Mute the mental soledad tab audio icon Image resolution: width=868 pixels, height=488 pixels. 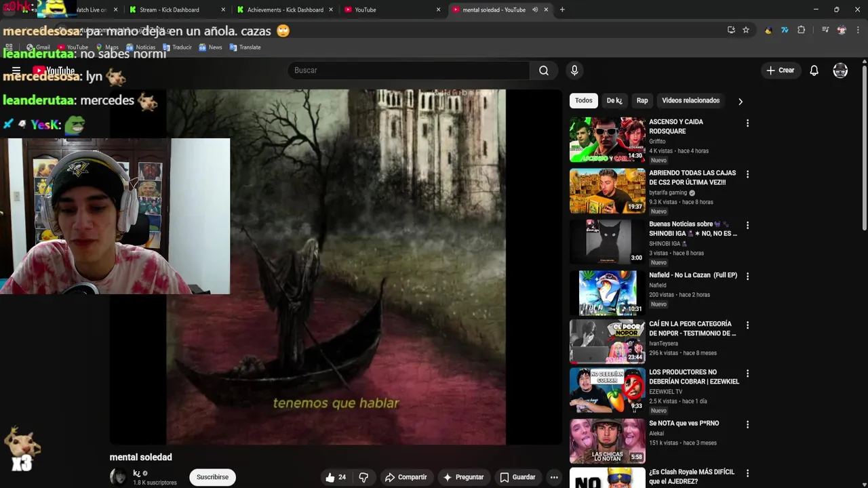click(x=535, y=9)
